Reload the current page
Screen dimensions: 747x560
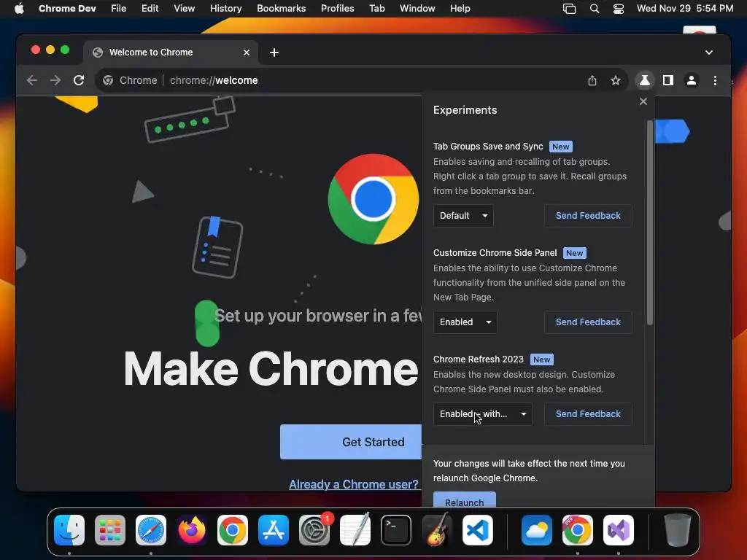(79, 80)
